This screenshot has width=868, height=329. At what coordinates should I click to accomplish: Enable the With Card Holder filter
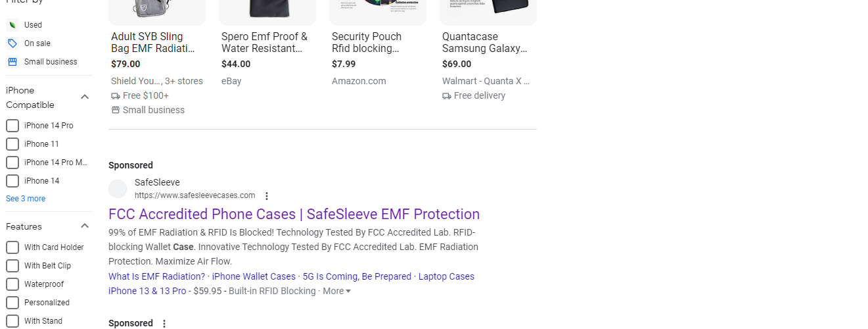coord(12,247)
